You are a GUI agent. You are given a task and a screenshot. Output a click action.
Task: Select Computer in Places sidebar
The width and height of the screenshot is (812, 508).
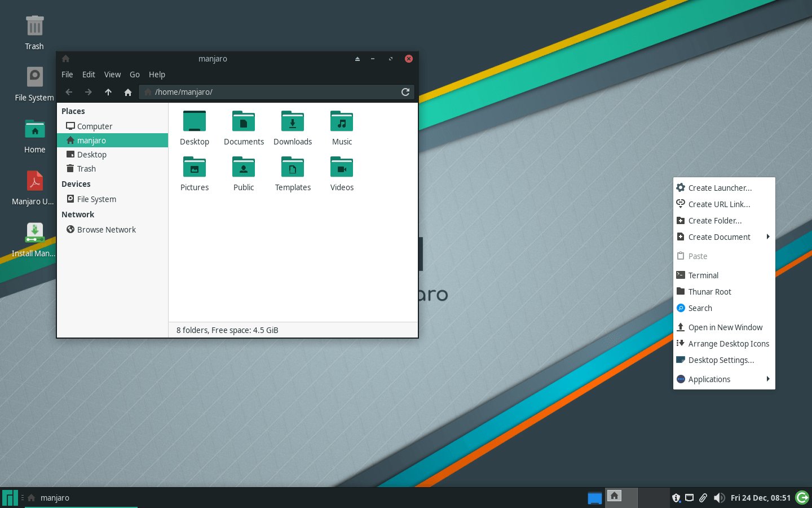(x=113, y=126)
